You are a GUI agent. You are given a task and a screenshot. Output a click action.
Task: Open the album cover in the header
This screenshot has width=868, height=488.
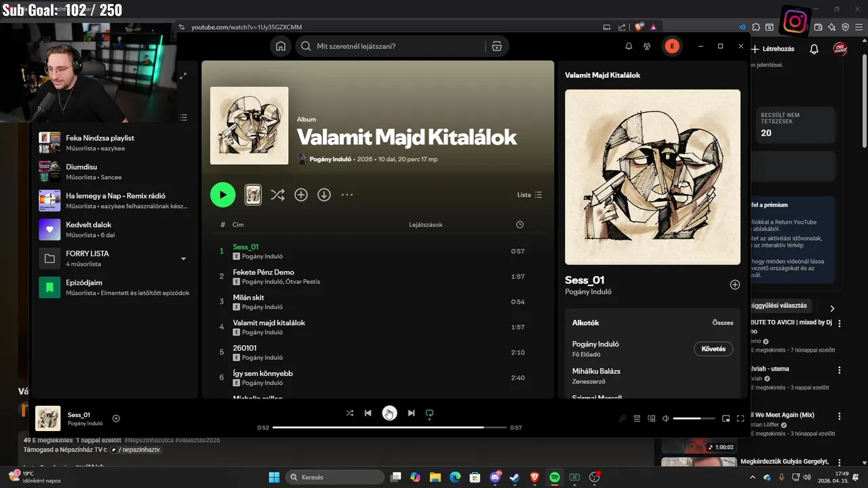(x=249, y=125)
